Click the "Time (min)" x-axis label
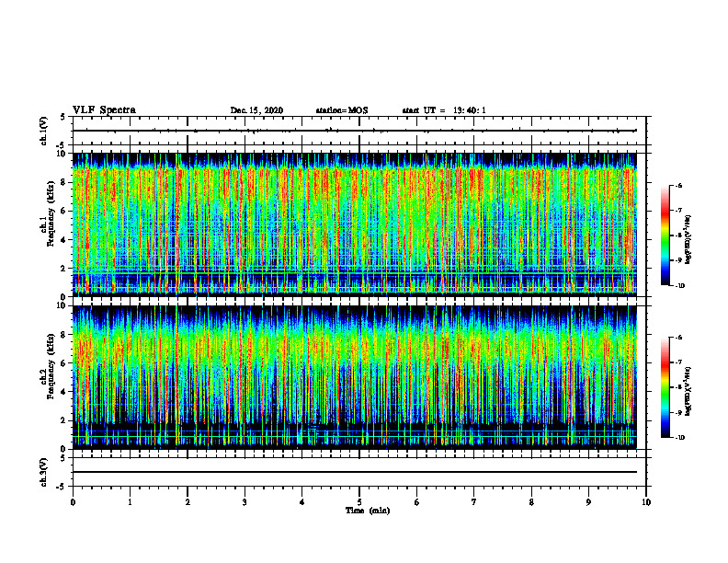Viewport: 728px width, 563px height. [x=368, y=511]
